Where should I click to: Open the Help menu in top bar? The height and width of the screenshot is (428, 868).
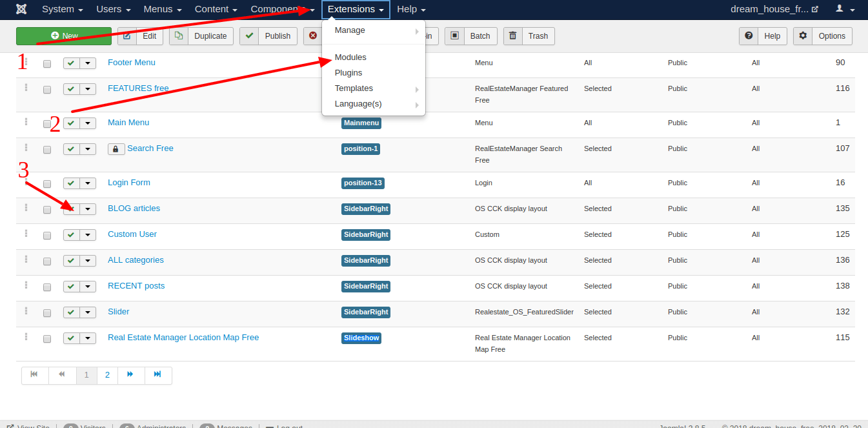pos(411,9)
